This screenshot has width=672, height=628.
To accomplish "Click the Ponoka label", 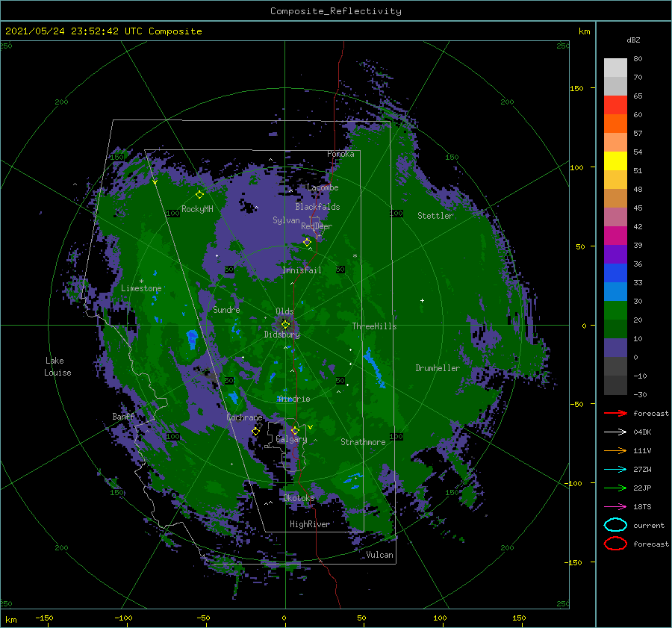I will coord(340,154).
